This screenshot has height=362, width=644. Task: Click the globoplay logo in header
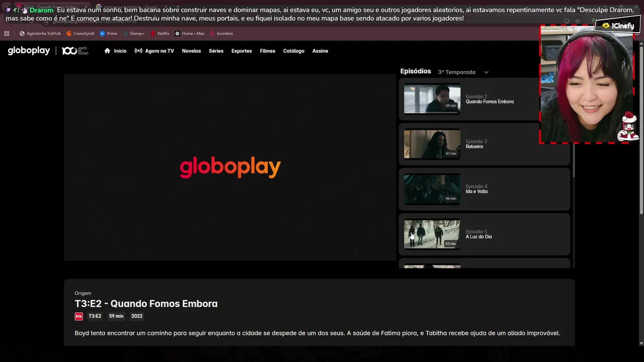(29, 51)
